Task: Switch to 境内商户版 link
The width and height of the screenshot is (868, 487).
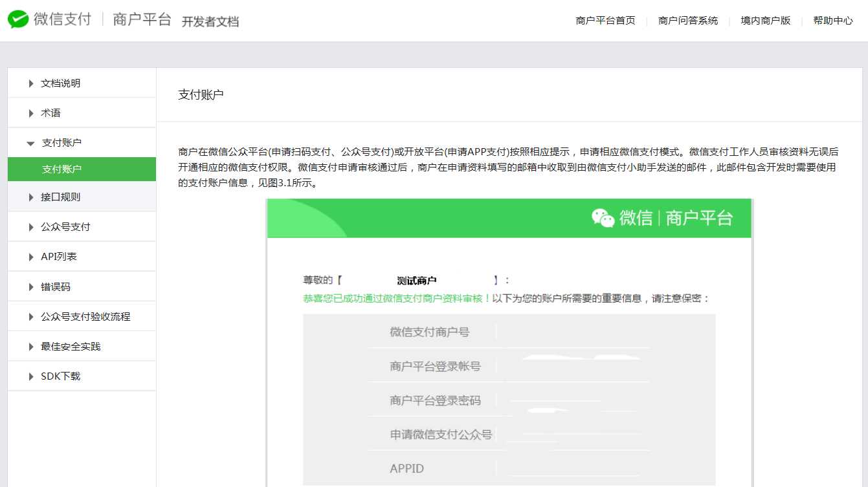Action: tap(766, 21)
